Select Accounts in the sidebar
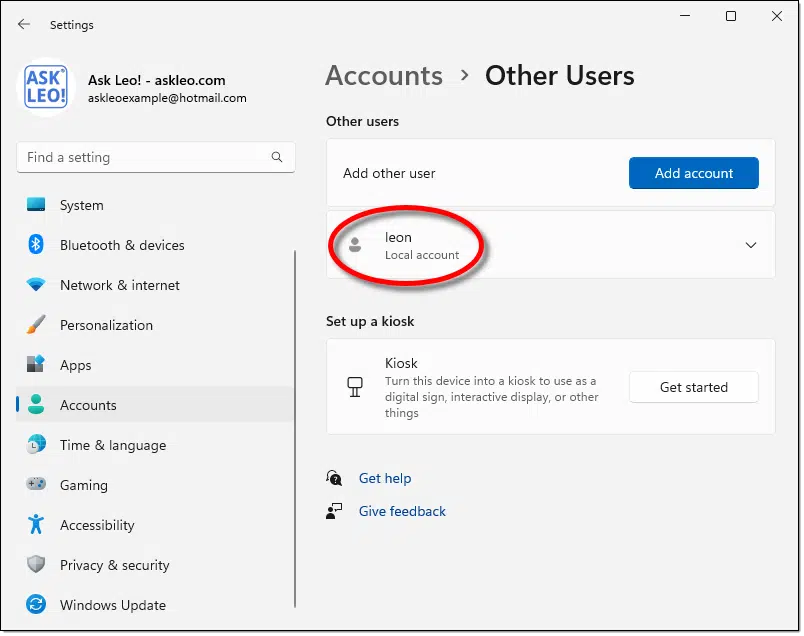804x636 pixels. tap(88, 405)
